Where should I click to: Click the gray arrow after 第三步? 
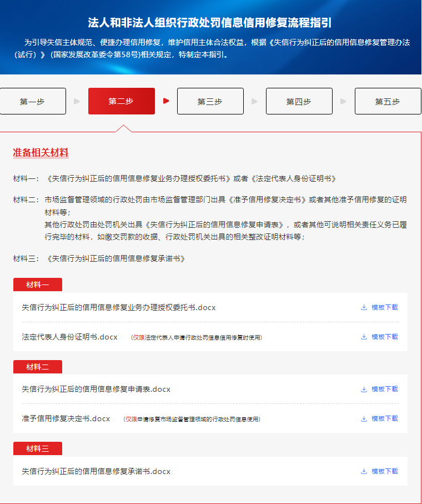[x=254, y=101]
